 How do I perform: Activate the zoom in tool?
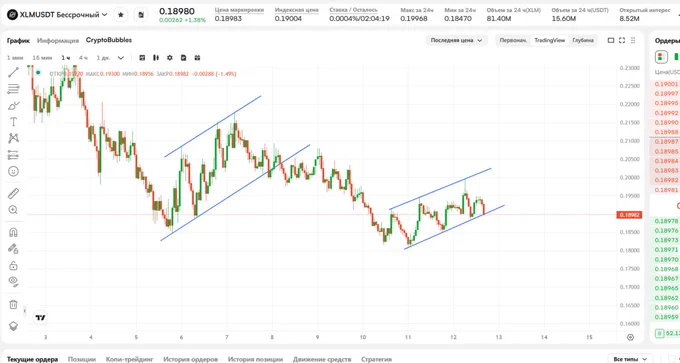click(13, 210)
